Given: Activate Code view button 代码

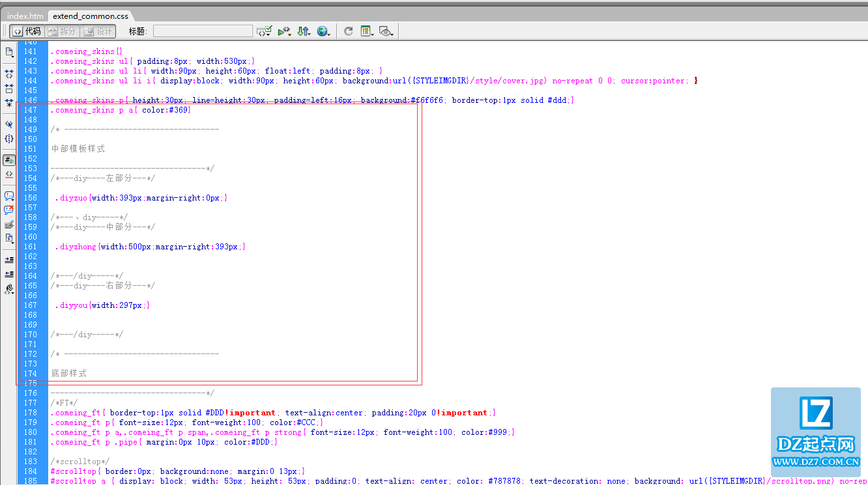Looking at the screenshot, I should (26, 31).
